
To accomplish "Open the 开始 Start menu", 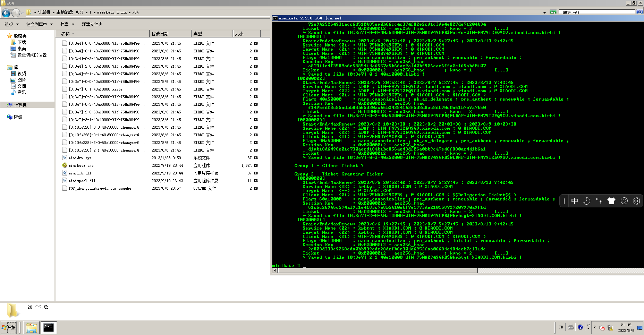I will coord(9,327).
